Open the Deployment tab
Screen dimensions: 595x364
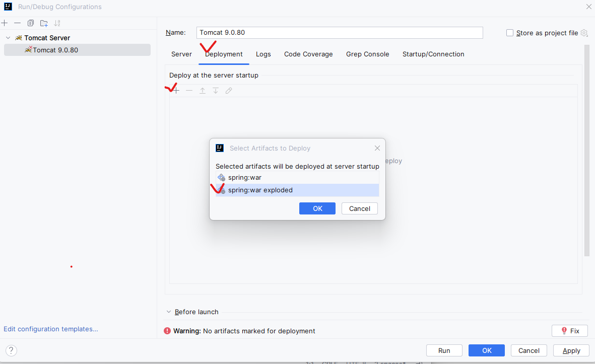224,54
